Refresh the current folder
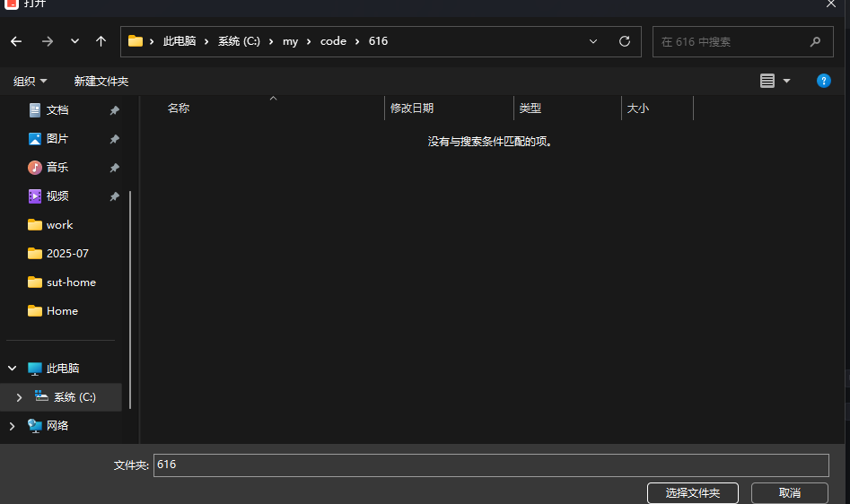 pos(625,41)
